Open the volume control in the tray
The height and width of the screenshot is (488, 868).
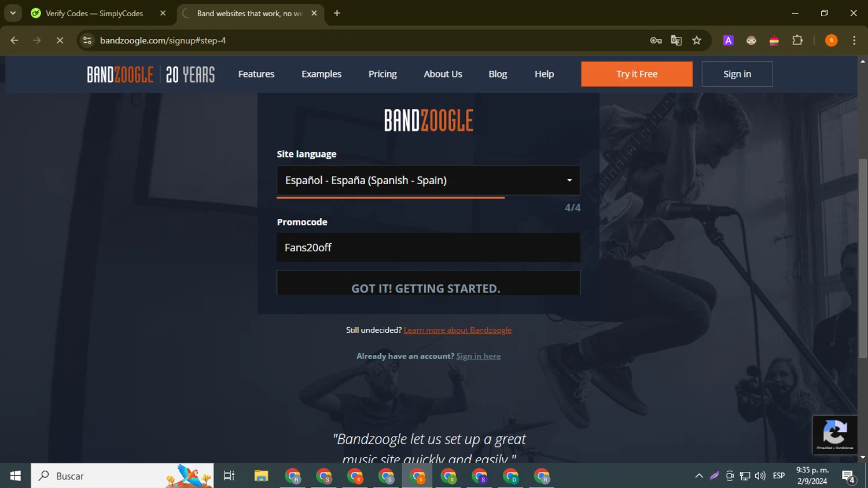click(x=760, y=476)
